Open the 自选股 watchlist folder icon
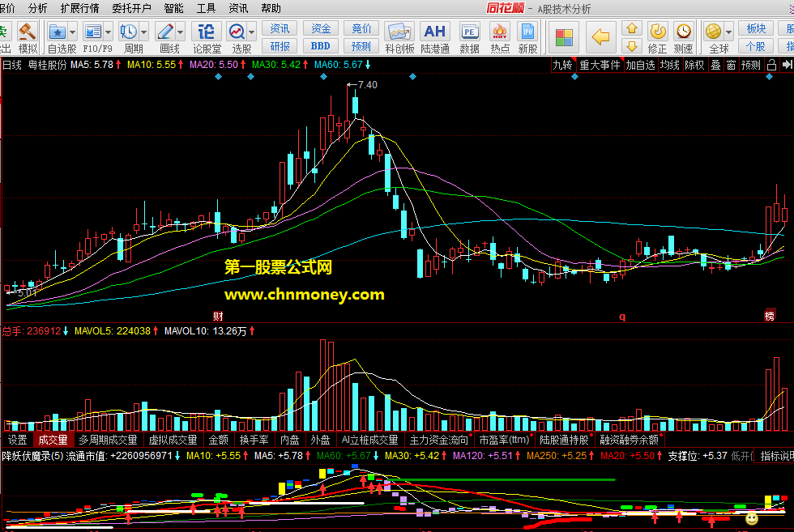794x532 pixels. (x=57, y=32)
